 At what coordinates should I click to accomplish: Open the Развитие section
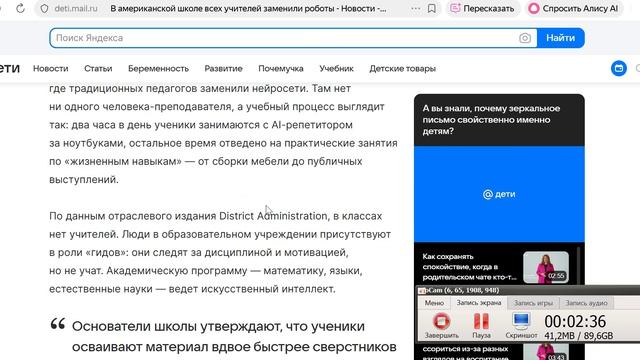pyautogui.click(x=223, y=69)
